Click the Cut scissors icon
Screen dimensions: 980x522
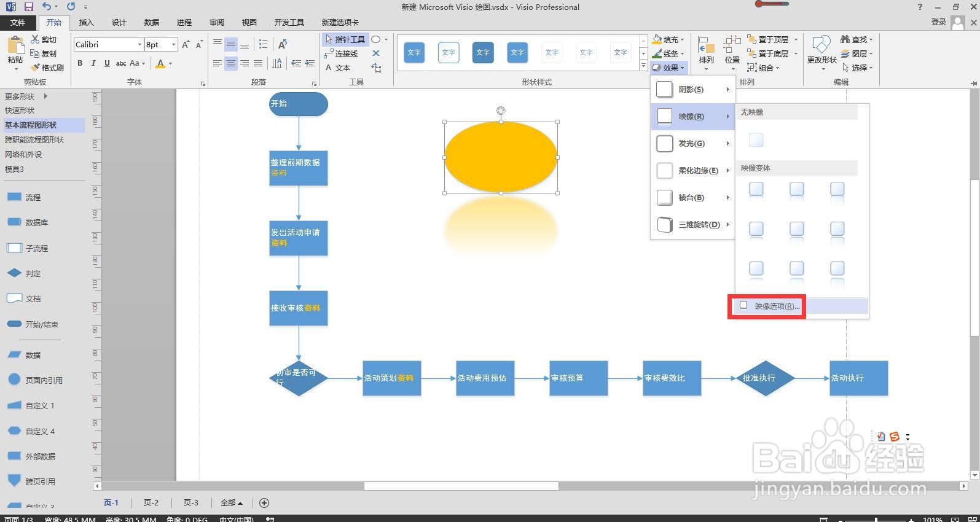pos(36,39)
